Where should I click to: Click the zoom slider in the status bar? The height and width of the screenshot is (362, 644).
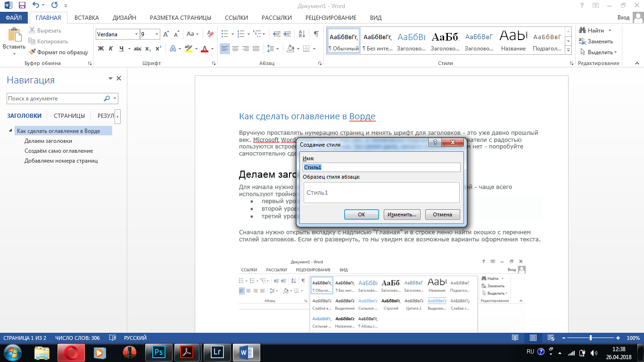(x=591, y=338)
